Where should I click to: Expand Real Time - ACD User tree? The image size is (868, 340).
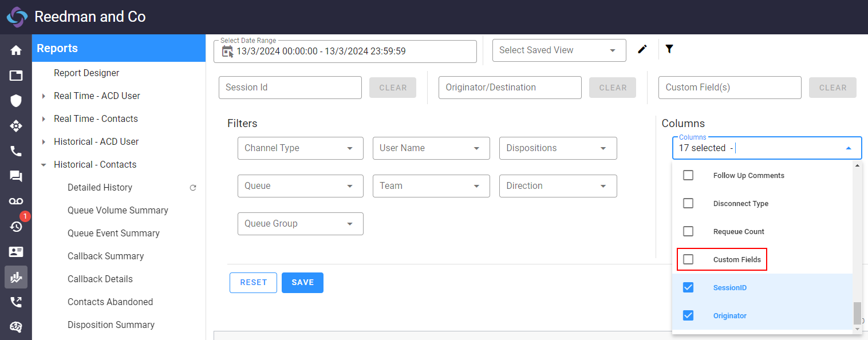click(x=44, y=96)
